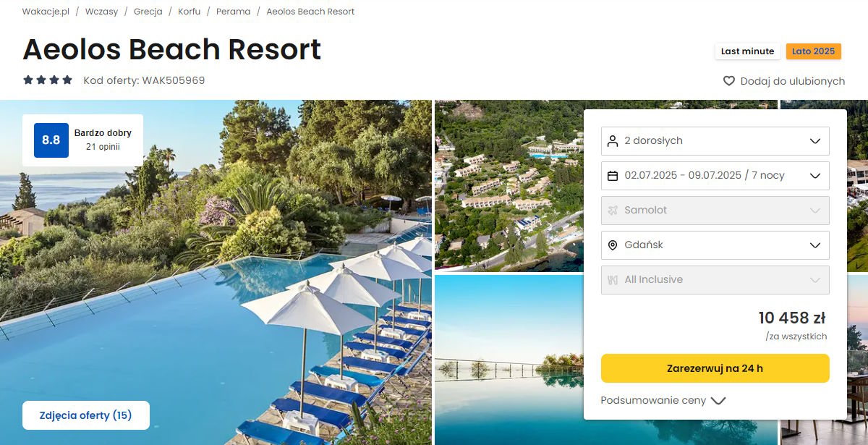Click the person icon in guests field
The image size is (868, 445).
[613, 140]
